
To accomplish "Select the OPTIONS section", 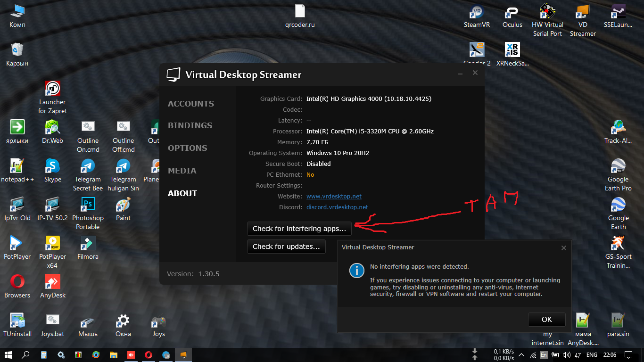I will [x=188, y=148].
